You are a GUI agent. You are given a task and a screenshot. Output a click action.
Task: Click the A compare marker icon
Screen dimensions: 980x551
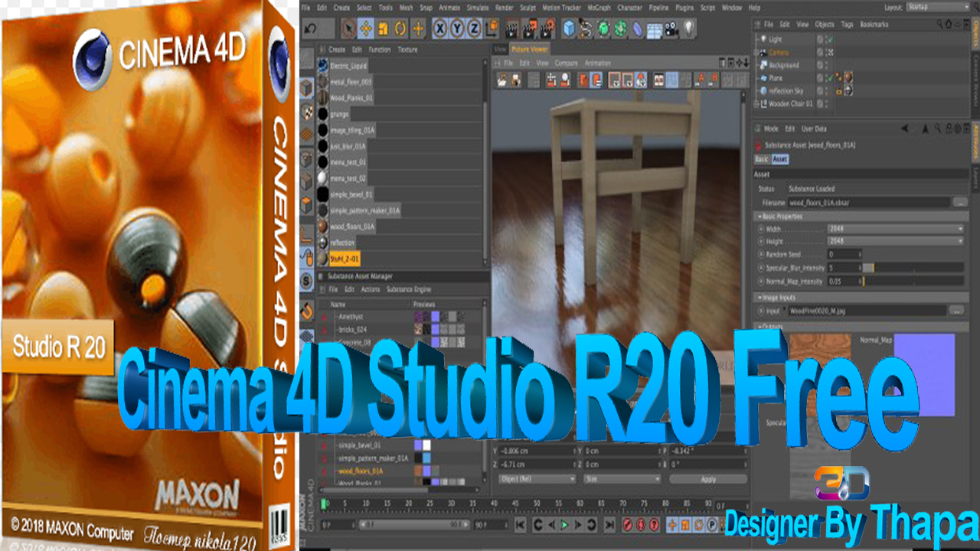click(701, 80)
